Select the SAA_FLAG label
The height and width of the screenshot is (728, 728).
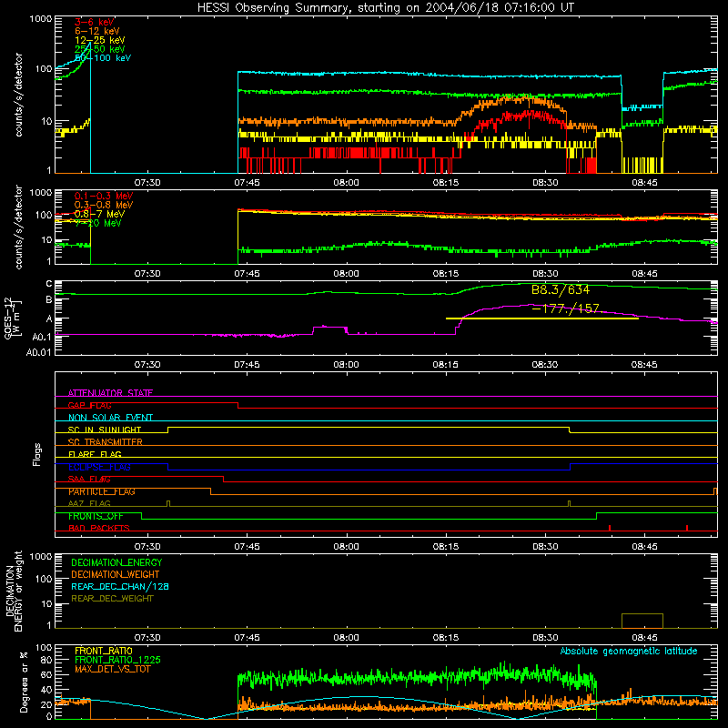coord(89,480)
